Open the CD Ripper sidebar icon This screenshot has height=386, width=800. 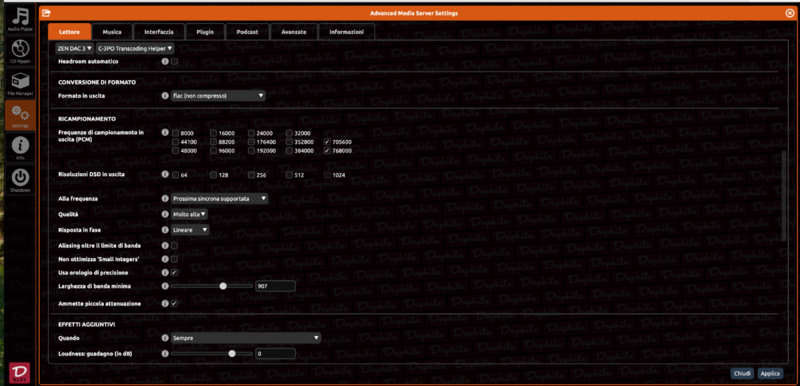coord(20,51)
